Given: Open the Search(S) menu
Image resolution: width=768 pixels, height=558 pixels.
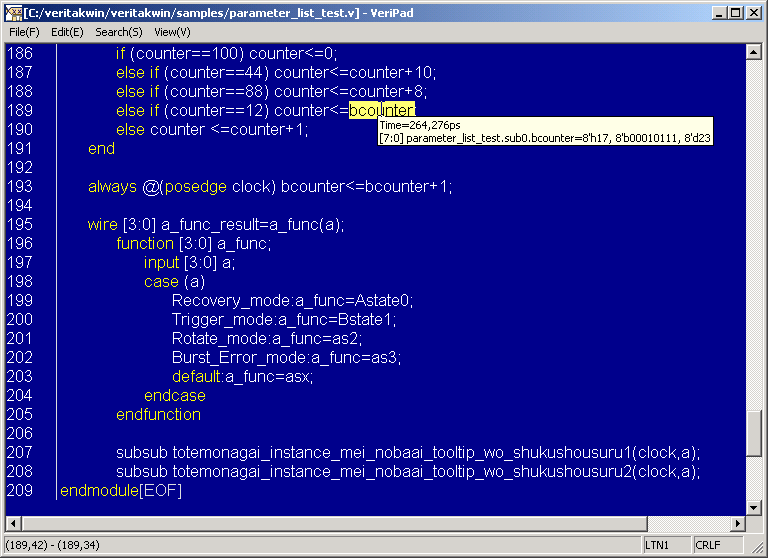Looking at the screenshot, I should tap(118, 32).
